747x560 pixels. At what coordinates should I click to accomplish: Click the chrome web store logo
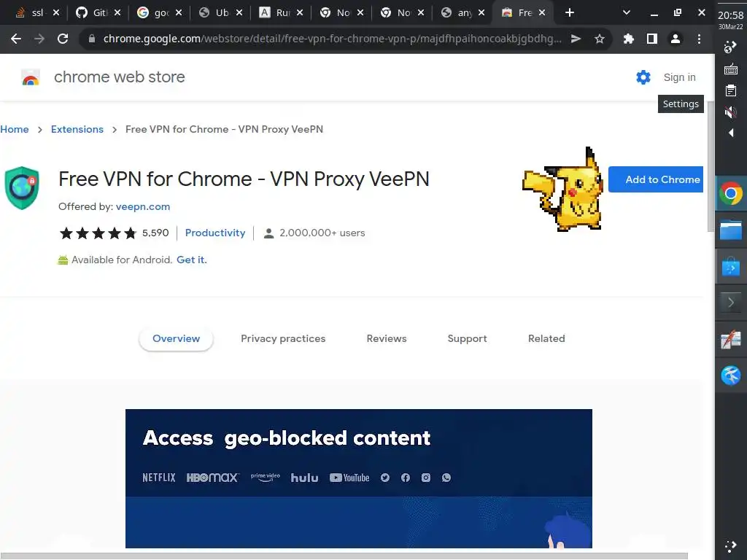tap(31, 77)
